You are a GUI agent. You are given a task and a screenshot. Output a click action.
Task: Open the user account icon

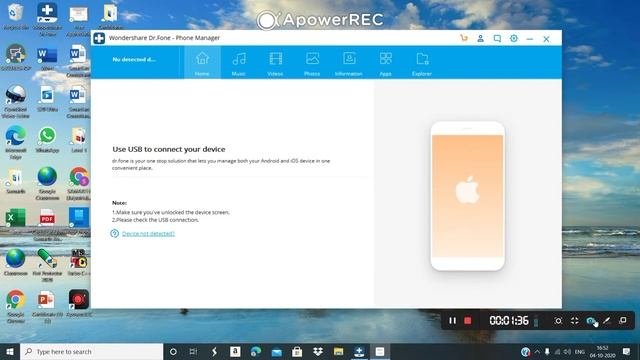[480, 38]
